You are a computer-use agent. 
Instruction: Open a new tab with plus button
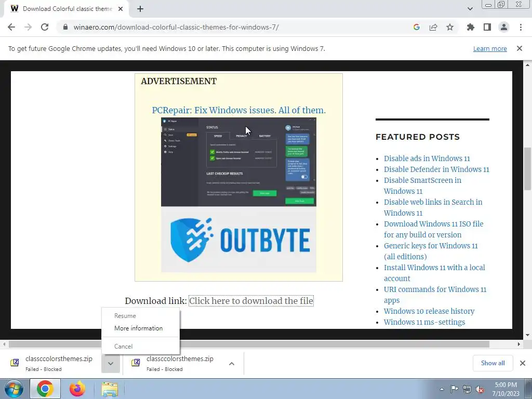(x=140, y=9)
